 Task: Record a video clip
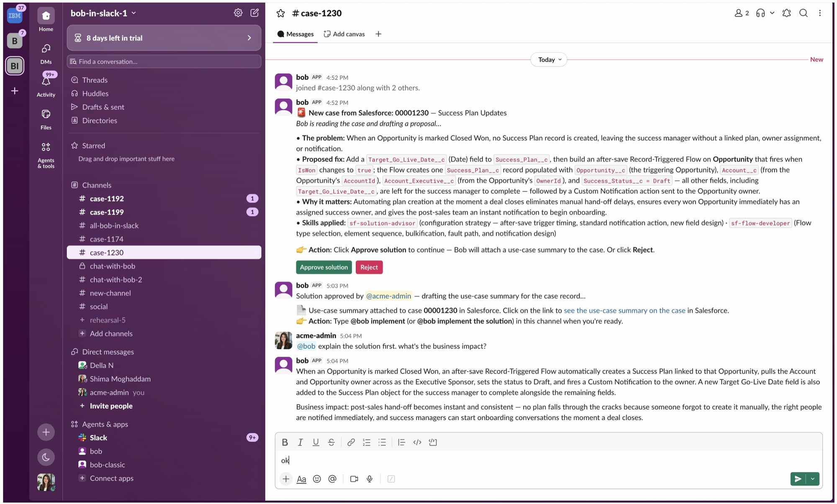354,479
